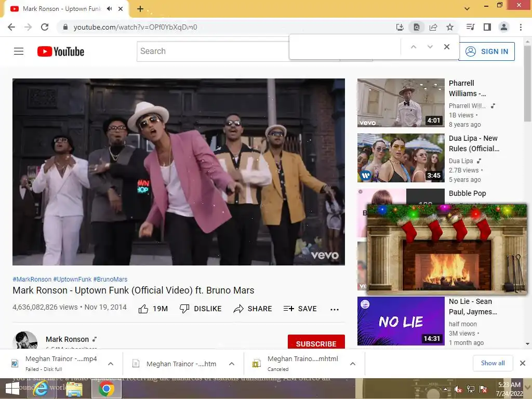Open No Lie - Sean Paul title

[473, 307]
